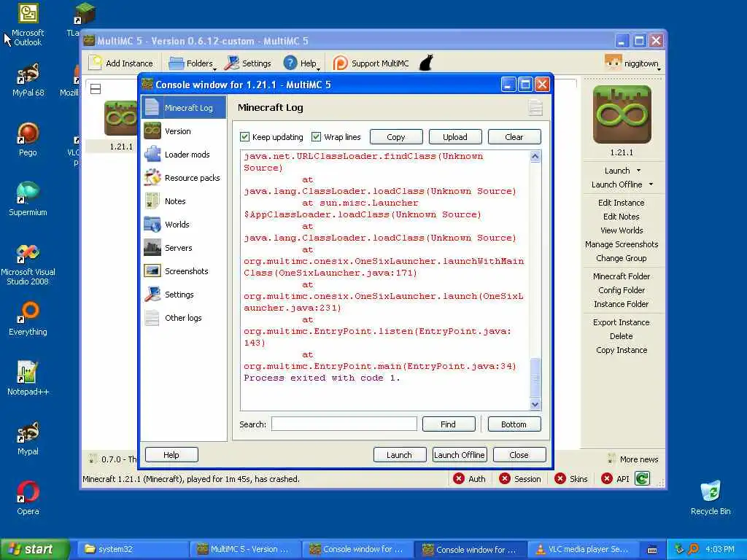
Task: Click Change Group in the right panel
Action: click(x=622, y=257)
